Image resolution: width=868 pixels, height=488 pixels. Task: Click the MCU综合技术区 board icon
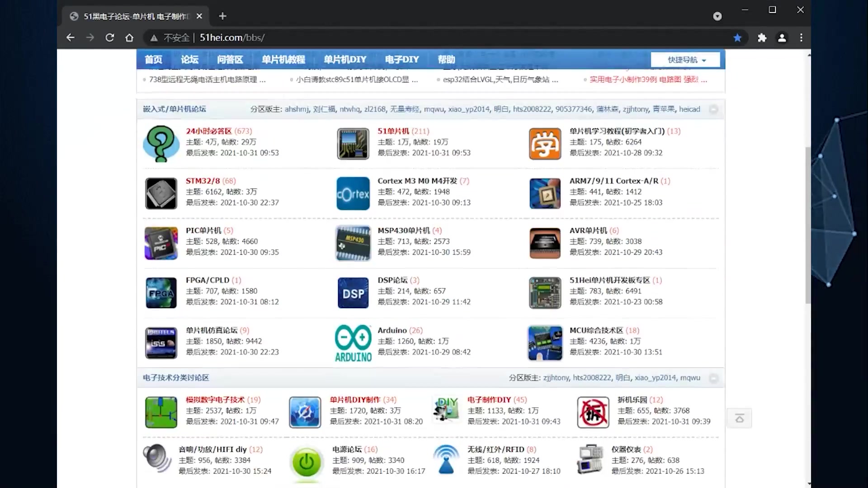coord(545,343)
